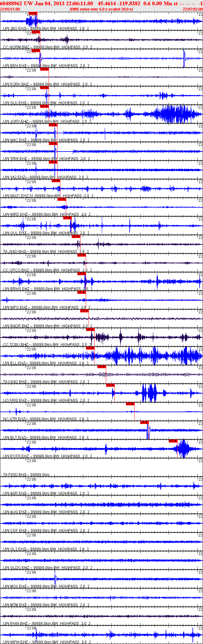Pick the red arrival marker on UW TRW trace
The image size is (203, 644).
pos(53,143)
